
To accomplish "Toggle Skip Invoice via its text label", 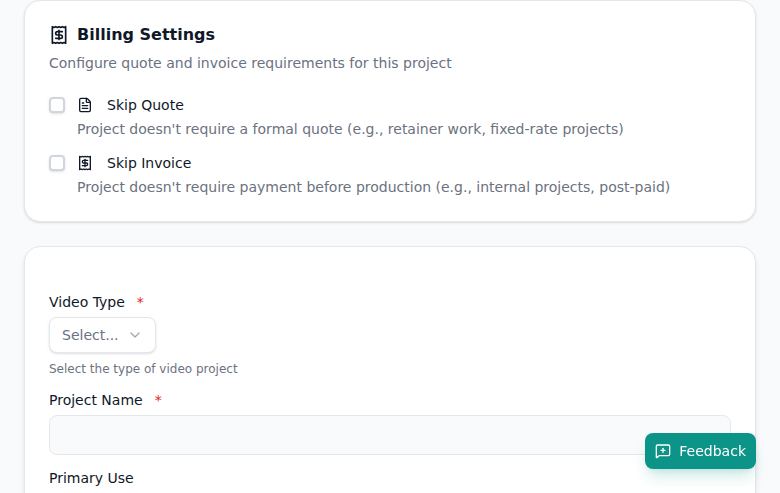I will [149, 163].
